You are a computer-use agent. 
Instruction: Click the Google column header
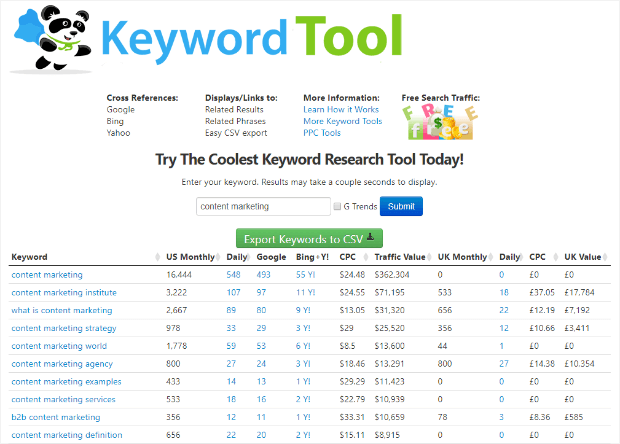[271, 257]
